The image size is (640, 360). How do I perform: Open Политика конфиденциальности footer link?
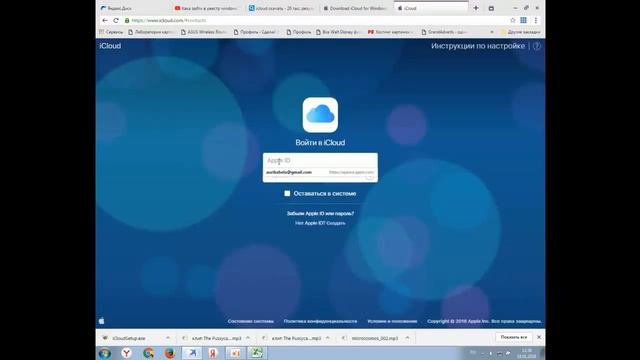pos(320,322)
